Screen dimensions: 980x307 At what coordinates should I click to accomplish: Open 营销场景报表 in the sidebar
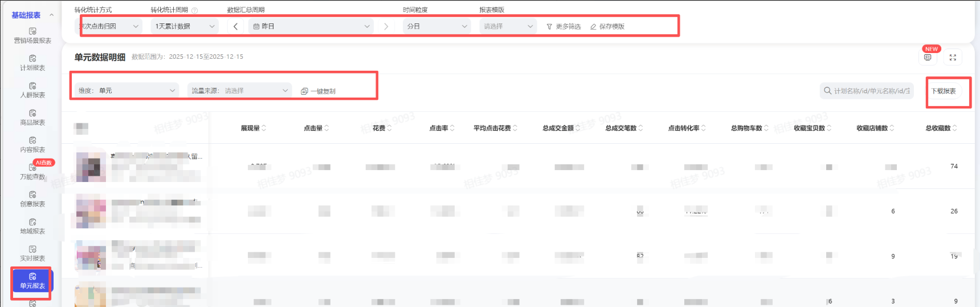[32, 35]
